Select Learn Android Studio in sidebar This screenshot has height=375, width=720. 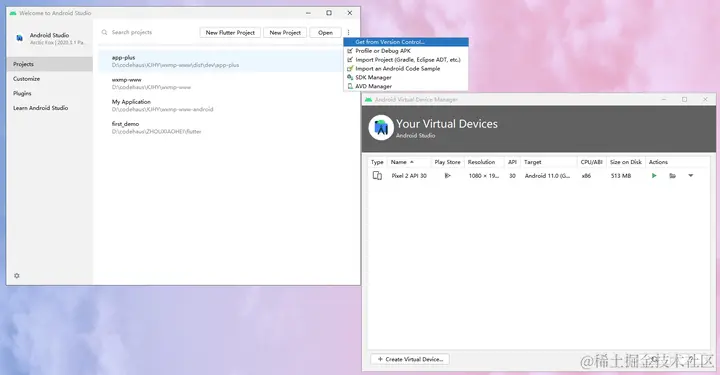(50, 108)
